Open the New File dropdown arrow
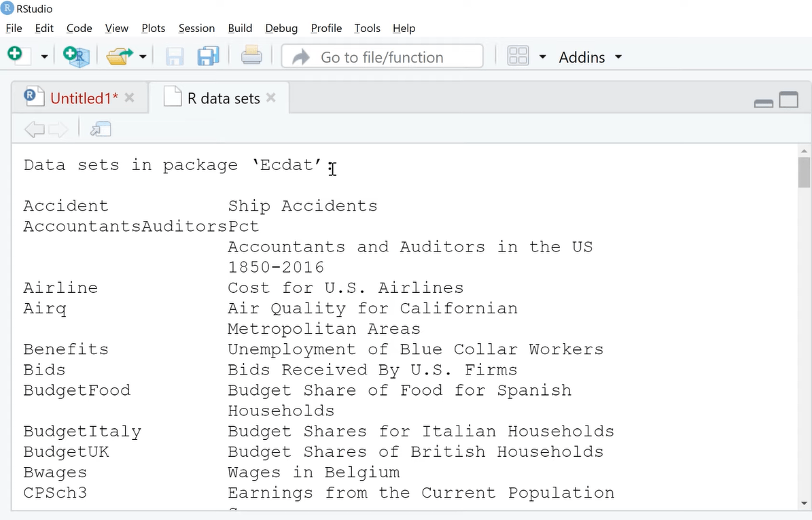Viewport: 812px width, 520px height. pos(45,56)
